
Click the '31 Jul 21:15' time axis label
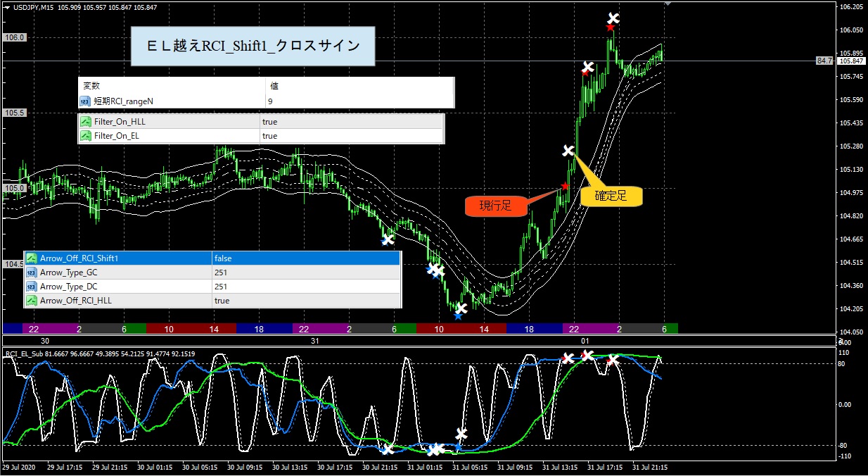point(651,467)
